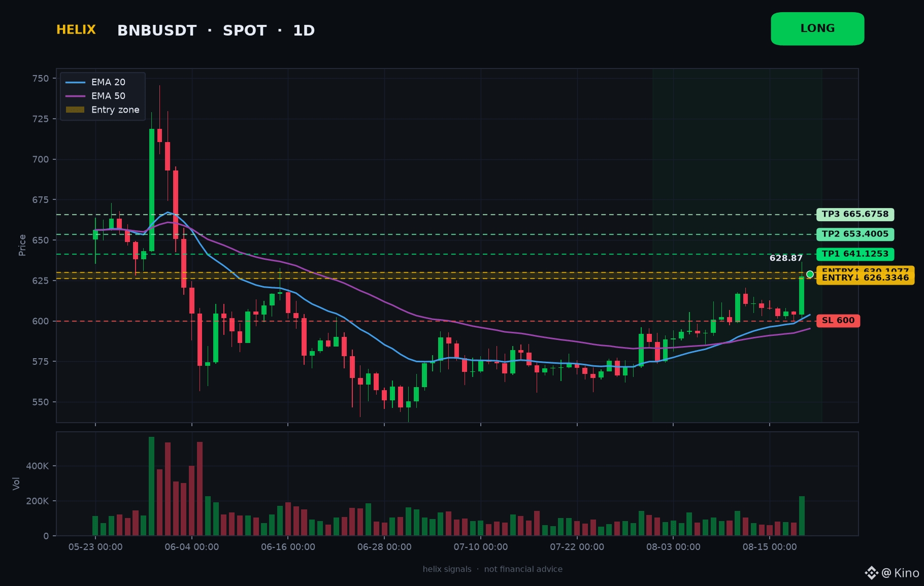Click the latest tall green volume bar
The height and width of the screenshot is (586, 924).
802,516
